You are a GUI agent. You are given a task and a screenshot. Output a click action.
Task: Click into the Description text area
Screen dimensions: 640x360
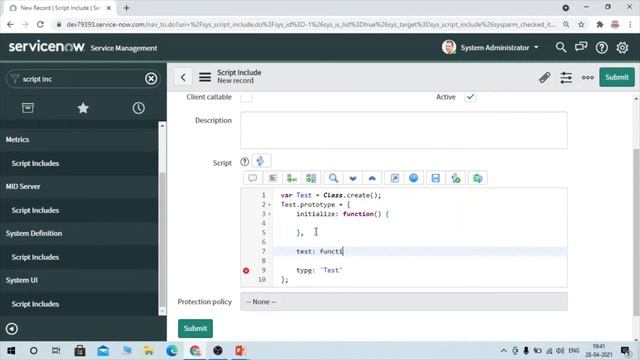[404, 130]
